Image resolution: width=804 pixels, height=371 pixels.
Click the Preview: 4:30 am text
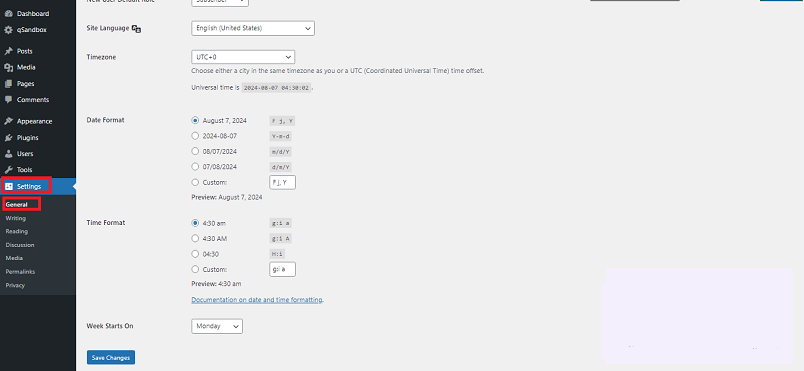click(216, 284)
